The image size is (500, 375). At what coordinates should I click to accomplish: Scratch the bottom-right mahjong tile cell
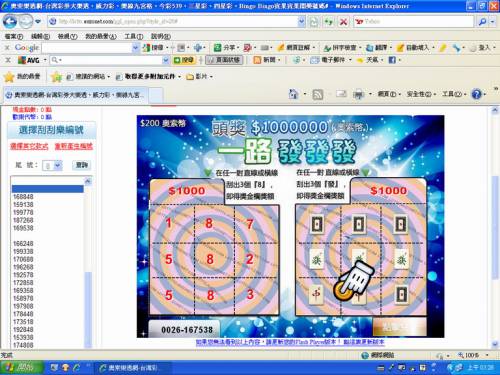(401, 295)
